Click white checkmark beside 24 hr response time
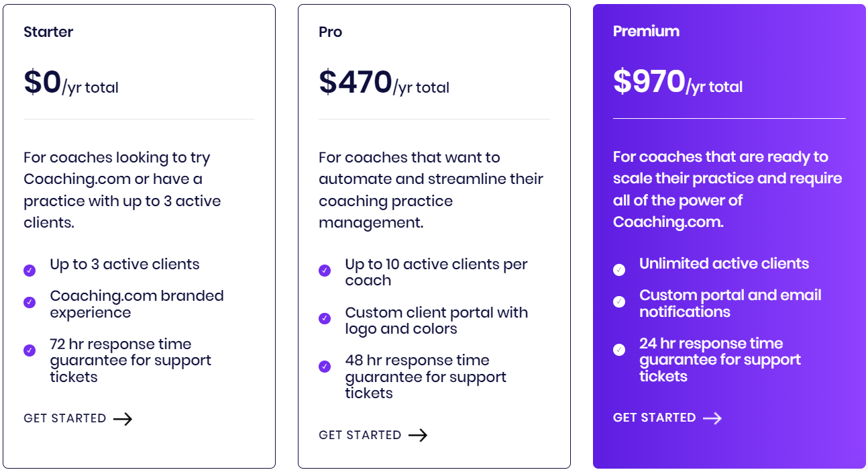 (x=619, y=350)
